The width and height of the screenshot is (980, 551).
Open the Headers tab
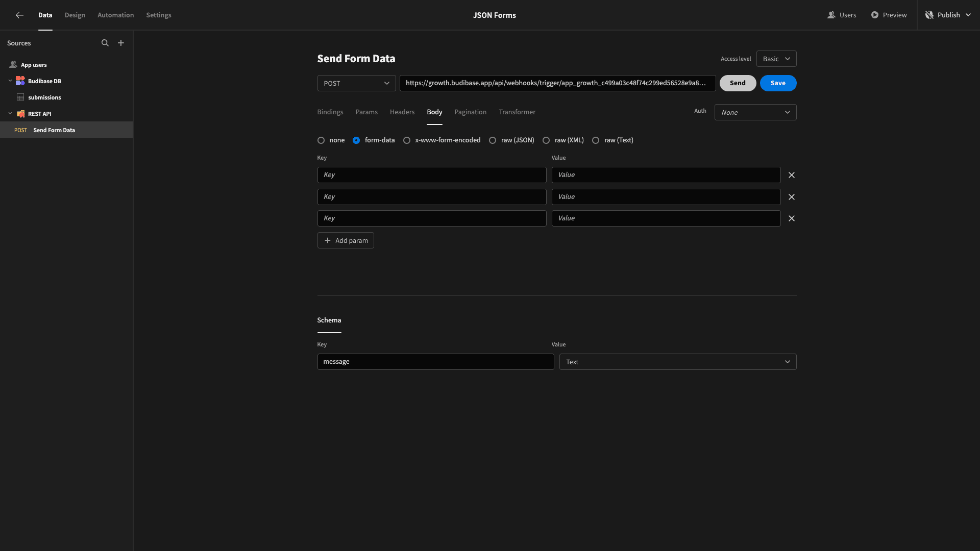coord(402,112)
